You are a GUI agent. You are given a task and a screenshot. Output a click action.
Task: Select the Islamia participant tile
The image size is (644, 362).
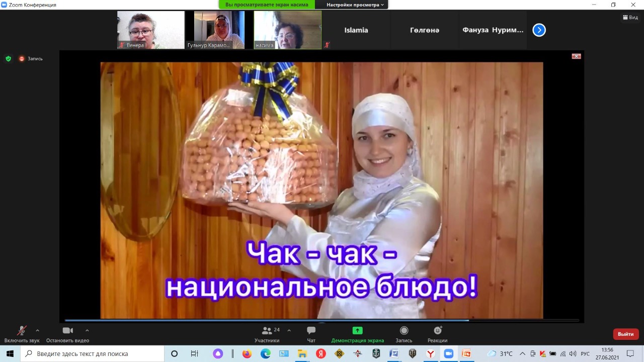pyautogui.click(x=356, y=30)
